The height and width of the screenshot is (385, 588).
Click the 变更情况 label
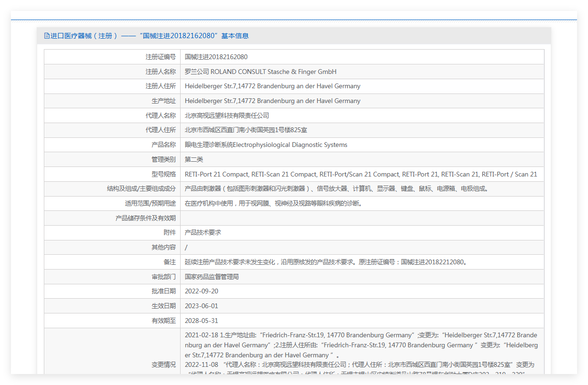tap(163, 364)
